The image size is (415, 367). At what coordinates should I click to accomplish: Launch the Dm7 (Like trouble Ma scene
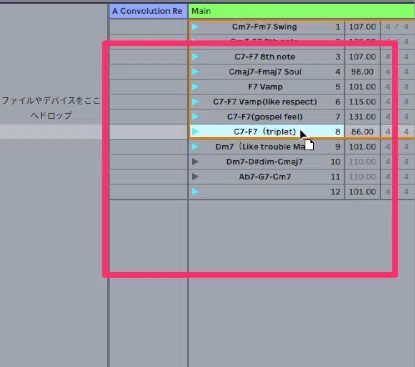195,147
